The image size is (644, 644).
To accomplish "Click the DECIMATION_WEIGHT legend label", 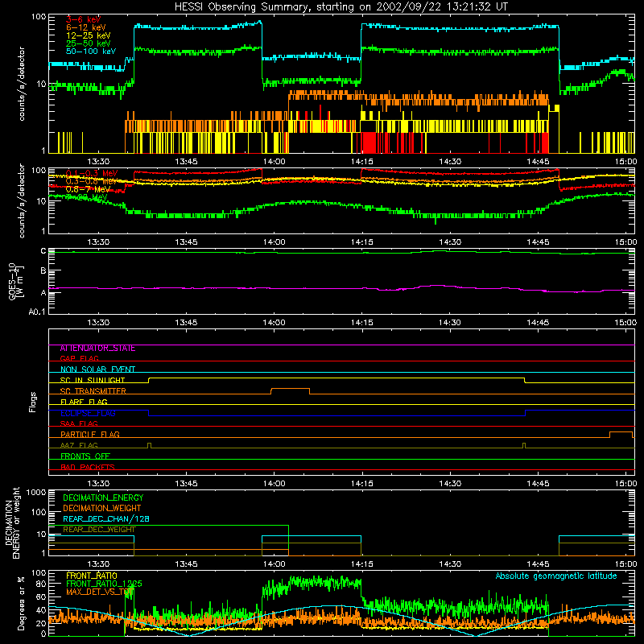I will click(102, 509).
